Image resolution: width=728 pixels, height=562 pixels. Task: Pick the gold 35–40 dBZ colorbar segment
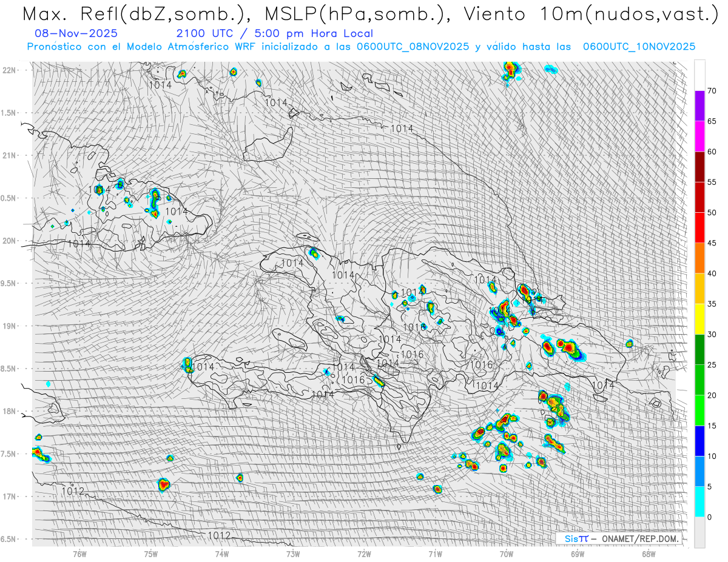click(699, 289)
